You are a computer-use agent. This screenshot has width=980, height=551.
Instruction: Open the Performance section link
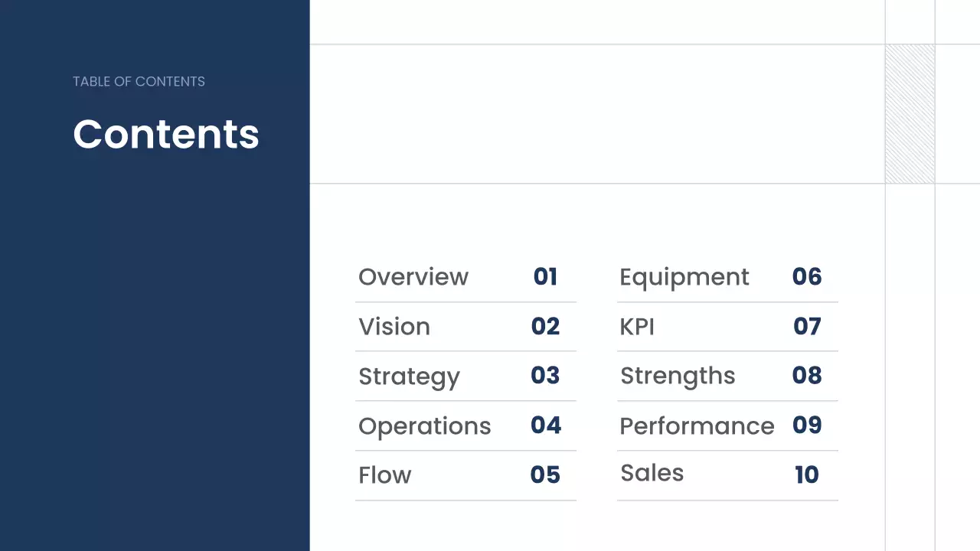[697, 426]
